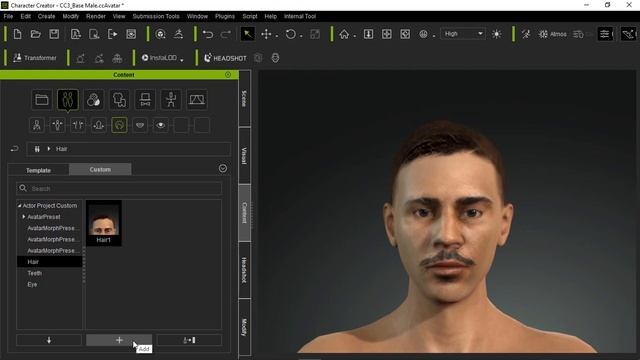This screenshot has height=360, width=640.
Task: Select the Stage content category icon
Action: (x=197, y=100)
